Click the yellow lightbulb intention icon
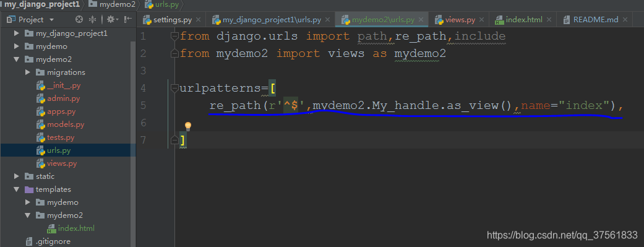This screenshot has width=644, height=247. [x=187, y=126]
